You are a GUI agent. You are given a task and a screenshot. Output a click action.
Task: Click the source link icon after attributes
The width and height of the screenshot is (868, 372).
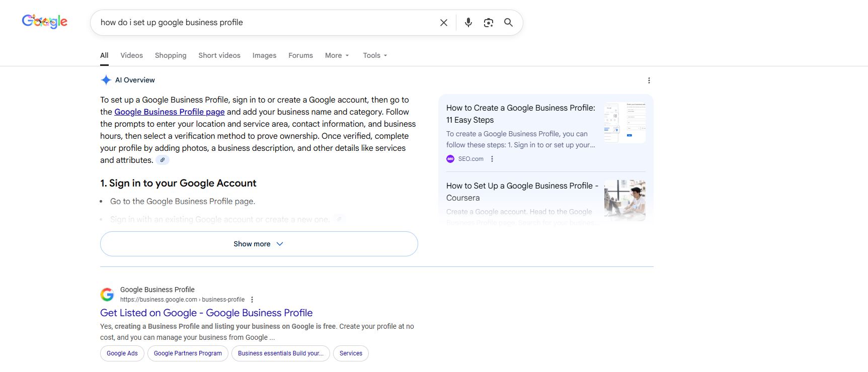(162, 160)
